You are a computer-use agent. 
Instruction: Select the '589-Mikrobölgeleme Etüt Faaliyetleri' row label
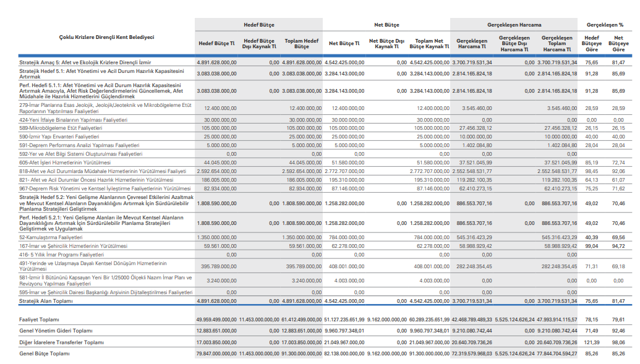click(x=61, y=128)
